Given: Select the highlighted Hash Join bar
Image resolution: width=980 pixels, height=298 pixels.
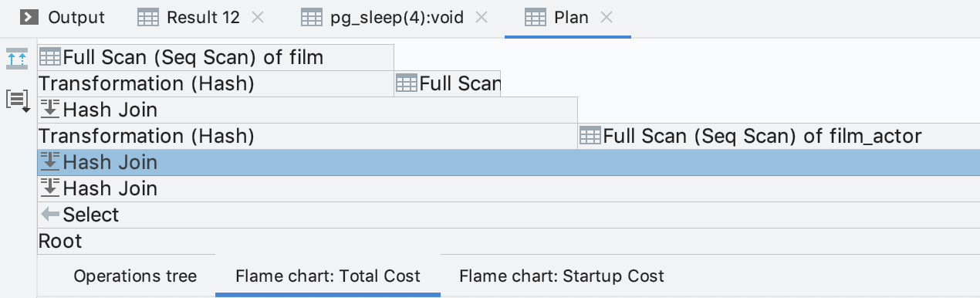Looking at the screenshot, I should (x=509, y=162).
